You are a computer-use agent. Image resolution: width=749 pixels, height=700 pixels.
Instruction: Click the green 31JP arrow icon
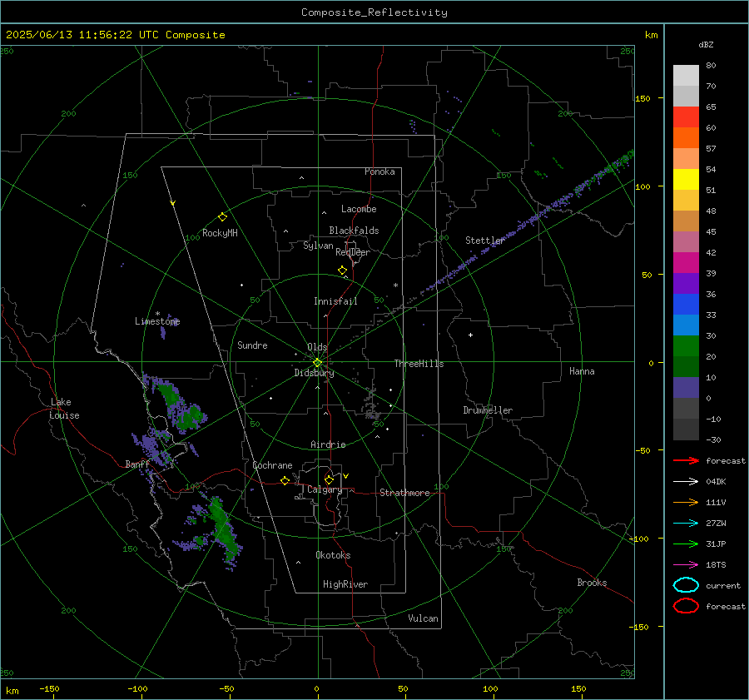(686, 544)
